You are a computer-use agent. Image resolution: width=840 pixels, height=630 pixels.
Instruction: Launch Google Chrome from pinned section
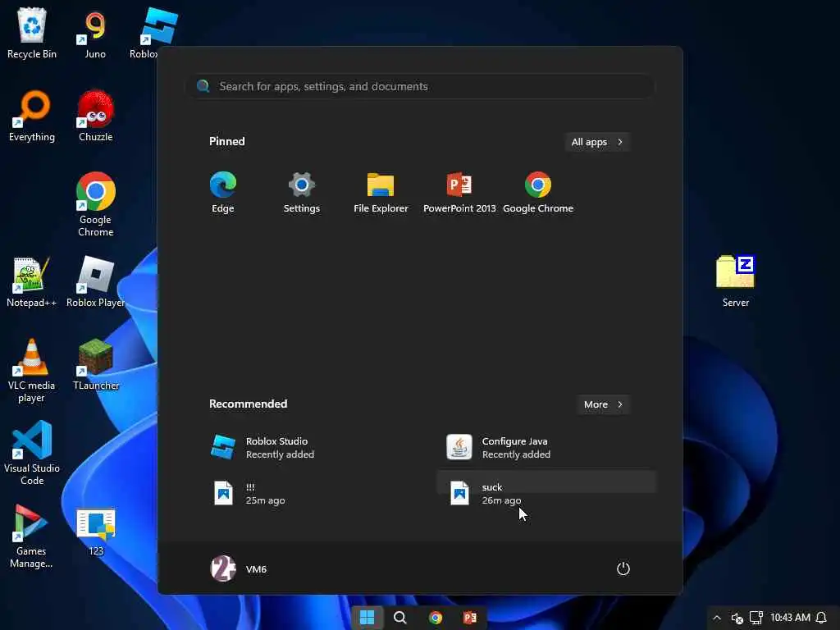click(x=538, y=193)
